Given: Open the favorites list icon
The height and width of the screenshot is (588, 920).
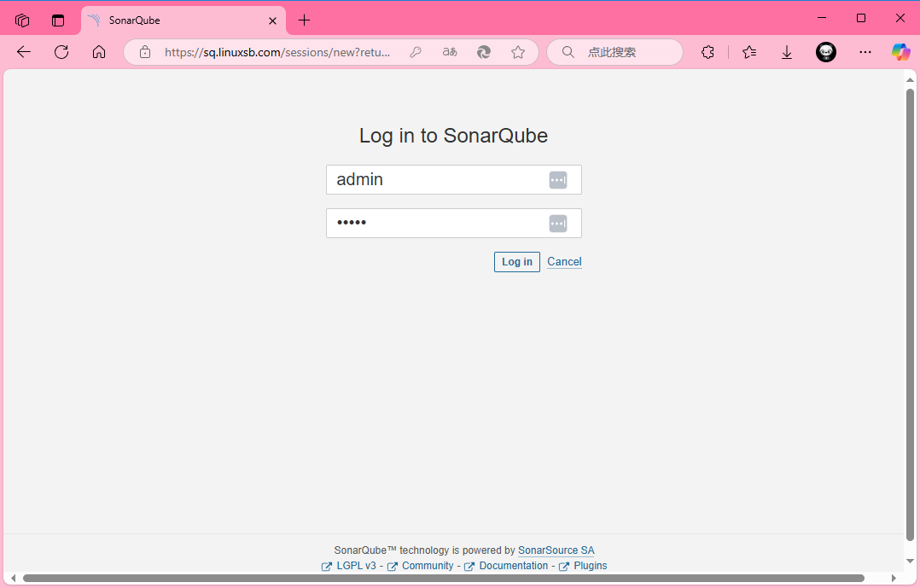Looking at the screenshot, I should pyautogui.click(x=749, y=52).
